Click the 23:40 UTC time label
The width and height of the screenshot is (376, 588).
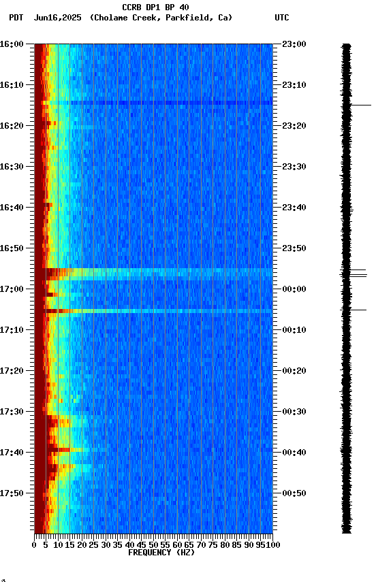[294, 208]
